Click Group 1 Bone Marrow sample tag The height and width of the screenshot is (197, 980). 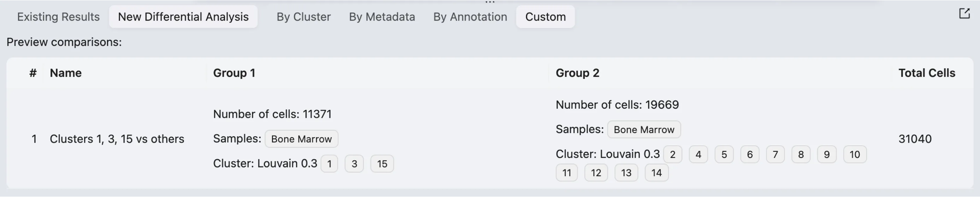(301, 139)
